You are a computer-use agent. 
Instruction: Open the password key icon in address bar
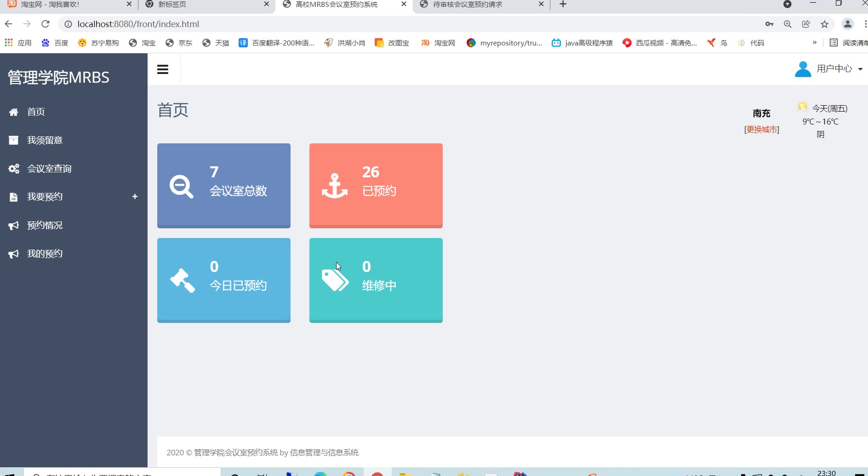pos(769,24)
